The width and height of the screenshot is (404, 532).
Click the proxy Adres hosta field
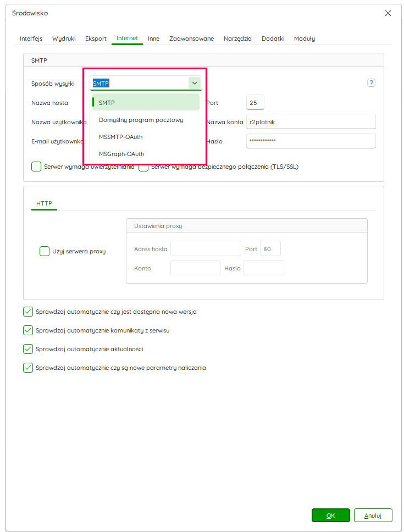coord(206,249)
